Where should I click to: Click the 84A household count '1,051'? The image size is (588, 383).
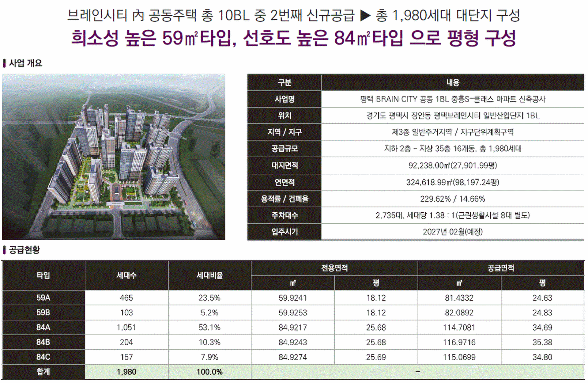pyautogui.click(x=126, y=328)
